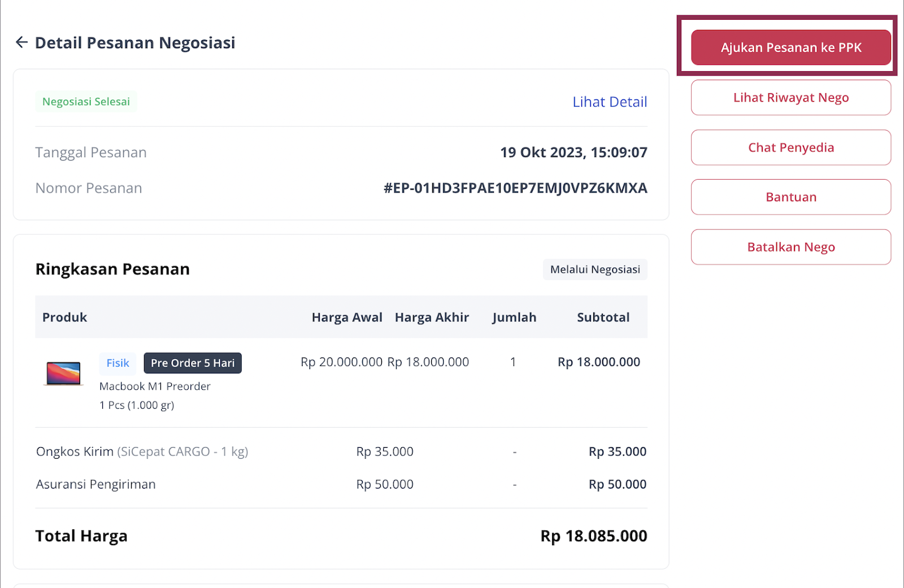This screenshot has height=588, width=904.
Task: Click the Detail Pesanan Negosiasi heading
Action: [135, 42]
